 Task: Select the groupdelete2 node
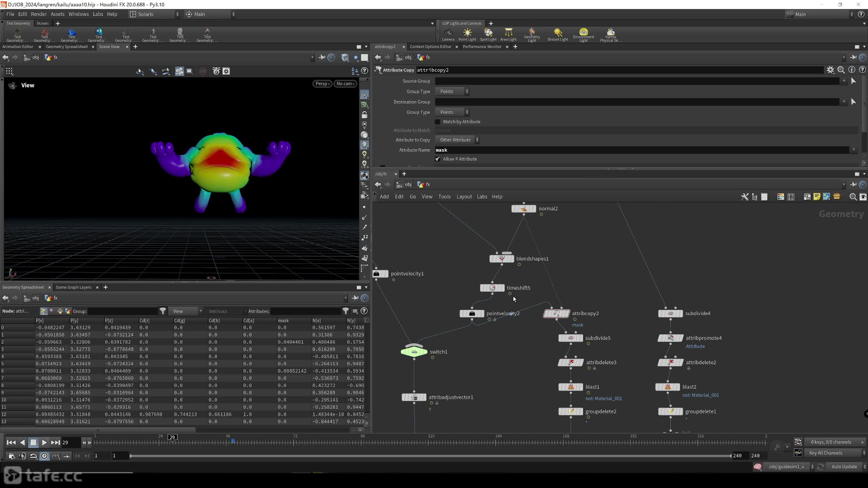pos(571,411)
